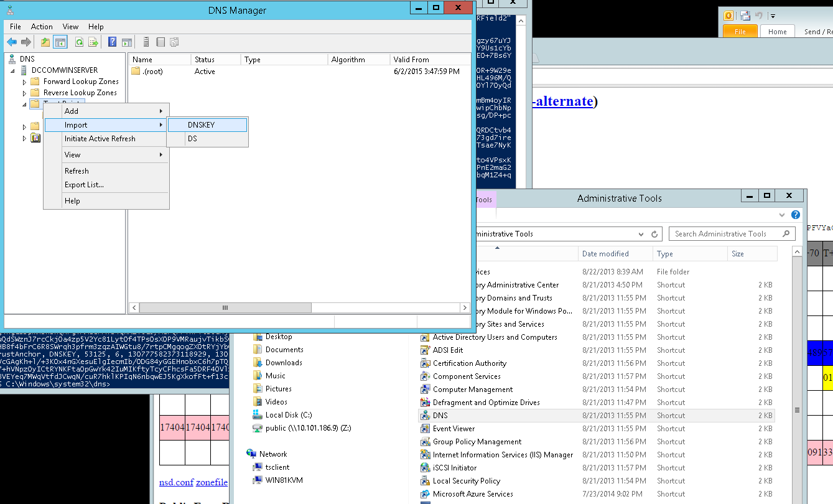The height and width of the screenshot is (504, 833).
Task: Sort Explorer files by Date modified column
Action: tap(615, 254)
